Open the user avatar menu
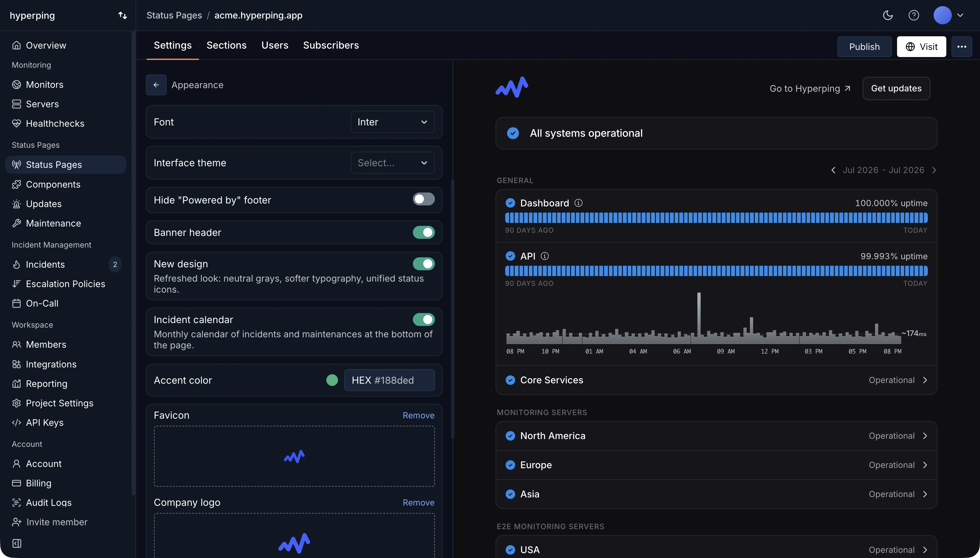Viewport: 980px width, 558px height. (949, 15)
